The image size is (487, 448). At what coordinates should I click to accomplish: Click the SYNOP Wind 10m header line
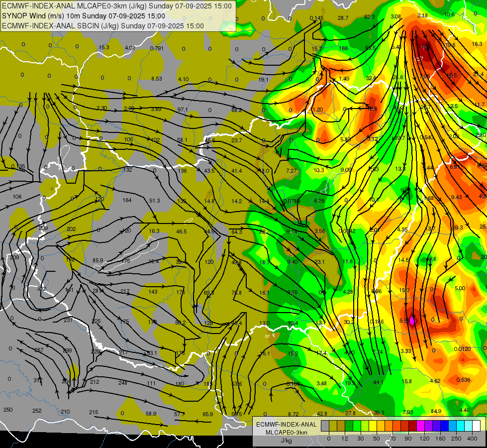[84, 16]
